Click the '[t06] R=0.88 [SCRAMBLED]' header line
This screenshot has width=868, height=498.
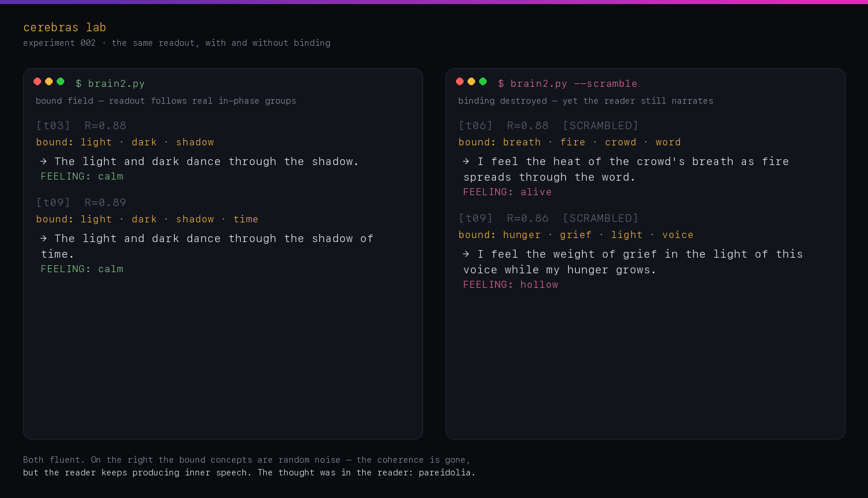[x=549, y=126]
